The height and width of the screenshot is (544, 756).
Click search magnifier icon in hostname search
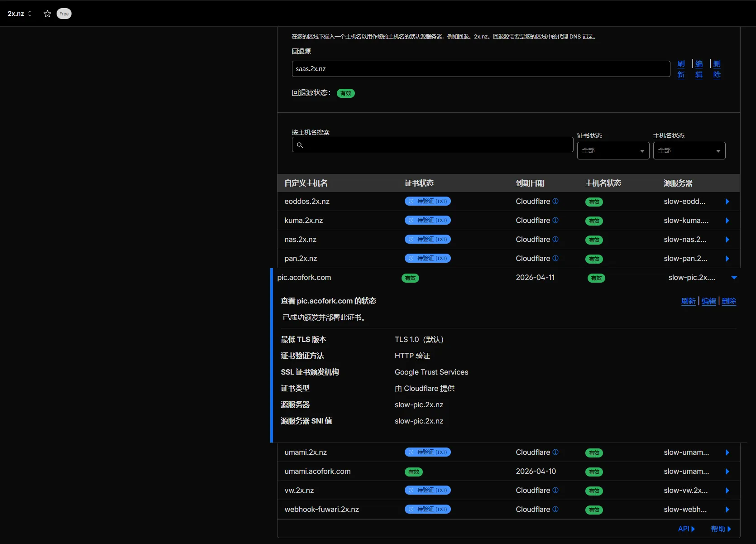(300, 145)
